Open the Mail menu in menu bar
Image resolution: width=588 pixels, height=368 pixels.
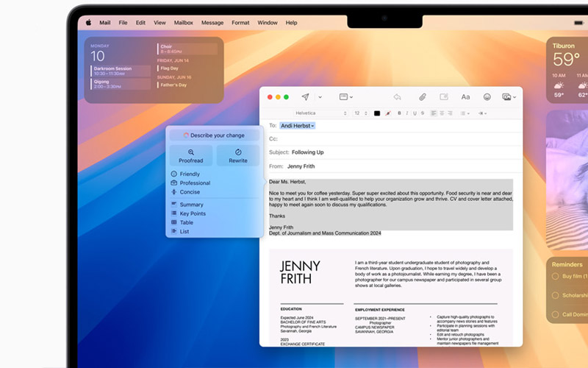(x=105, y=23)
